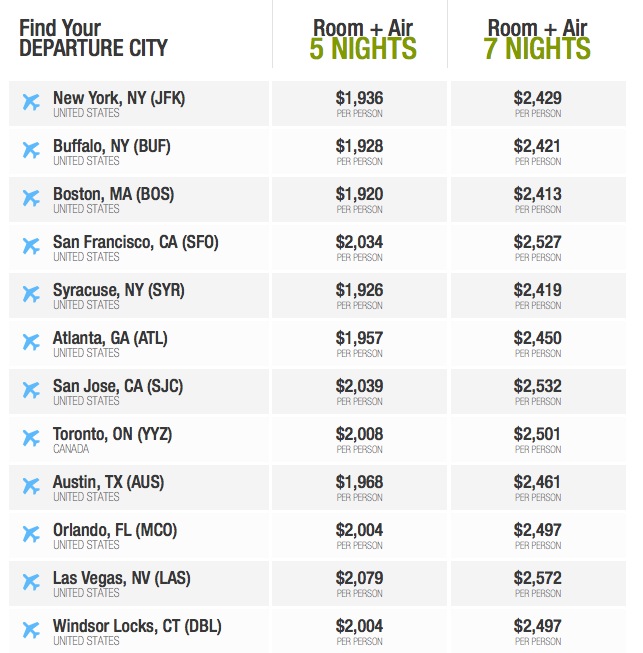Click the airplane icon beside New York (JFK)
Screen dimensions: 643x653
[31, 102]
